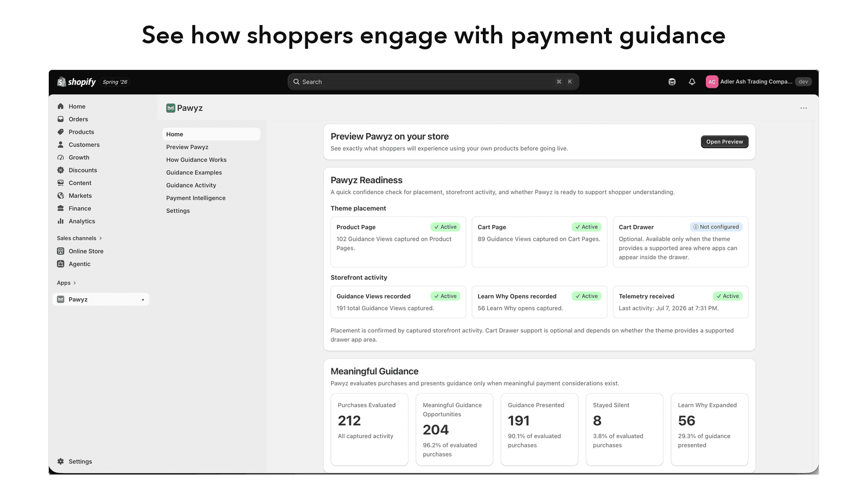Open Guidance Examples page
Image resolution: width=868 pixels, height=488 pixels.
click(x=194, y=172)
